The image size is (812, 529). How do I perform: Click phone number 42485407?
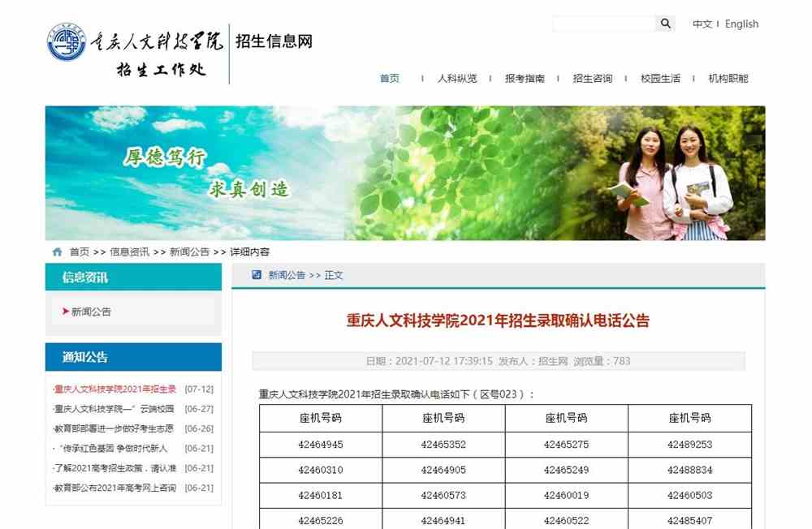(x=689, y=521)
